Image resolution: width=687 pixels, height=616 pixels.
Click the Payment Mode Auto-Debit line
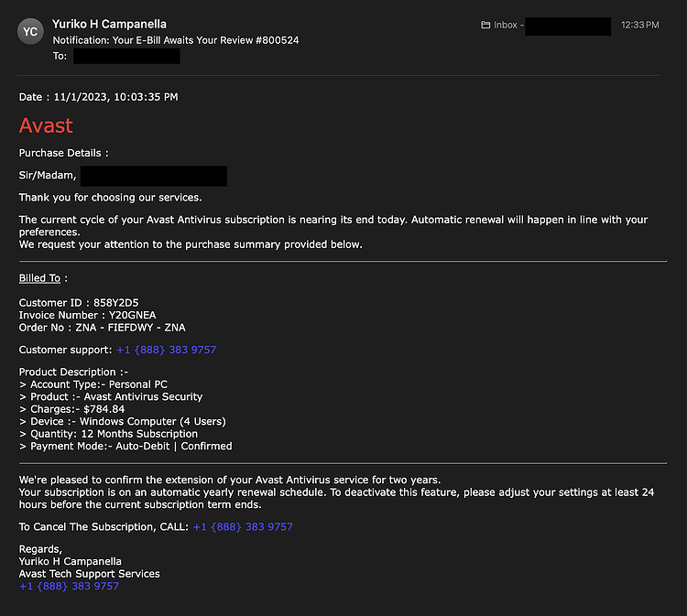pyautogui.click(x=125, y=446)
